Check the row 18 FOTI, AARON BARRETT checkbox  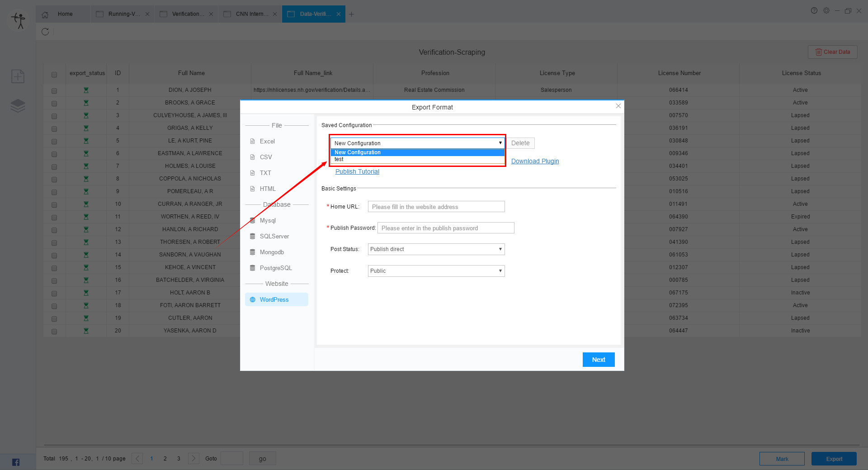(x=54, y=306)
